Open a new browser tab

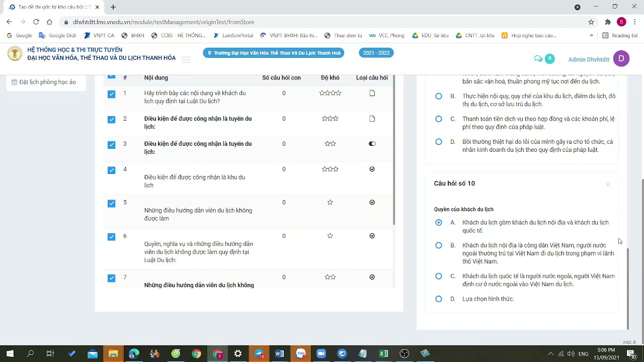pos(113,7)
